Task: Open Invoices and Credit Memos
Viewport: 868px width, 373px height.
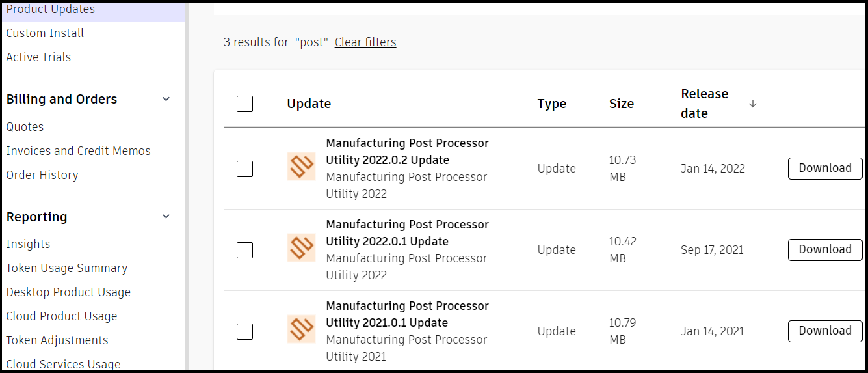Action: [x=78, y=151]
